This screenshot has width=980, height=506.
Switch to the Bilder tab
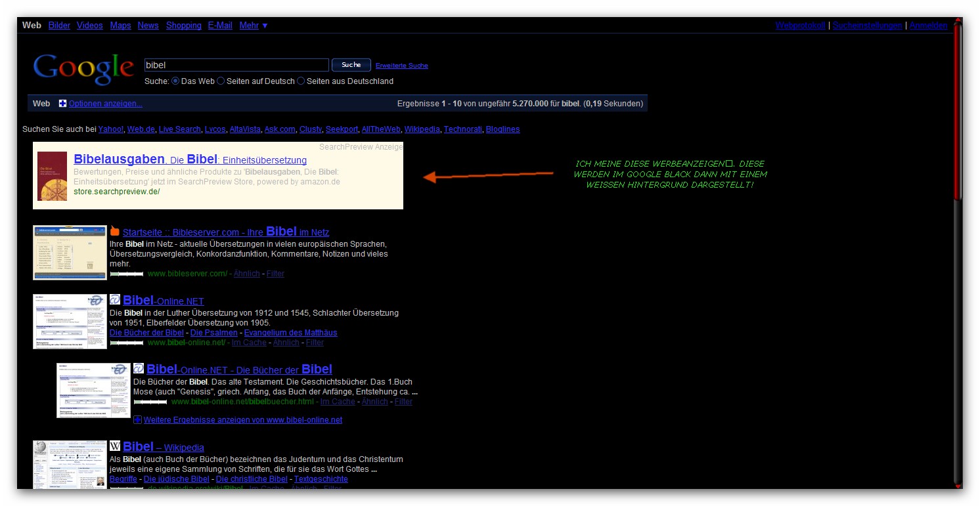pos(59,26)
